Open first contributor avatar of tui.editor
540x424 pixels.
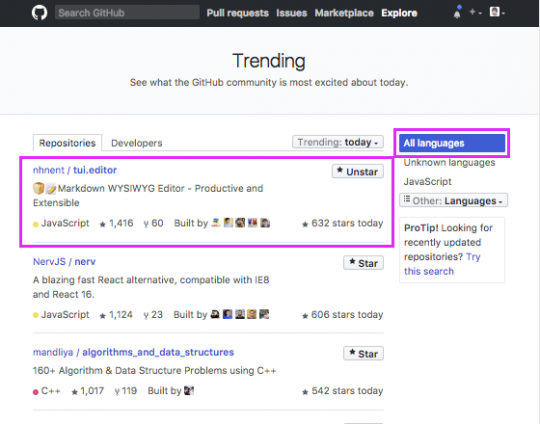pyautogui.click(x=216, y=223)
